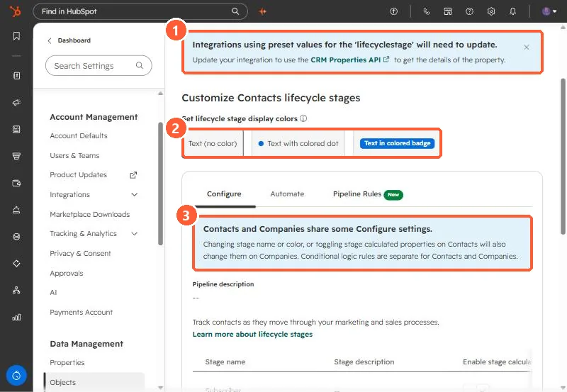Go back via Dashboard chevron

tap(50, 40)
